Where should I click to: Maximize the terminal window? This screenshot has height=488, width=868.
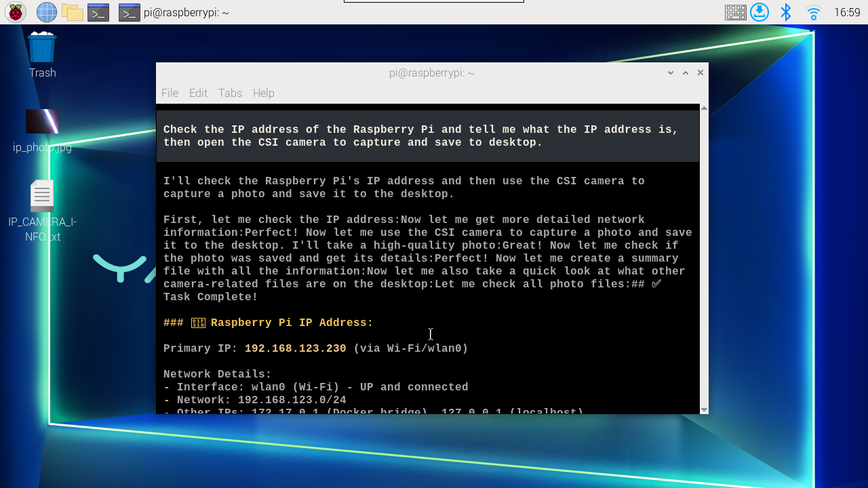tap(686, 73)
